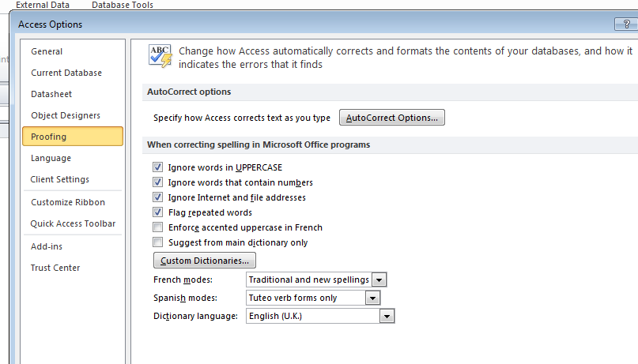Open the Current Database category
Image resolution: width=638 pixels, height=364 pixels.
pos(66,73)
